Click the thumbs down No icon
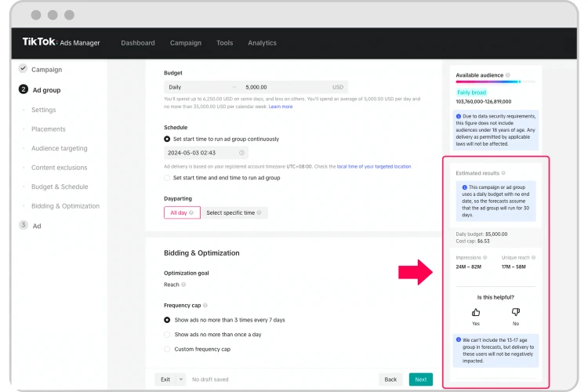Viewport: 588px width, 392px height. tap(516, 312)
